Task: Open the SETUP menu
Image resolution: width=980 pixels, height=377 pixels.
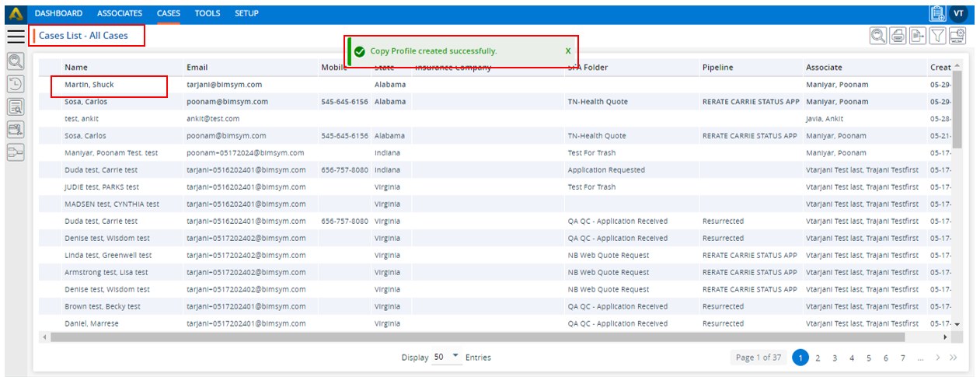Action: 246,13
